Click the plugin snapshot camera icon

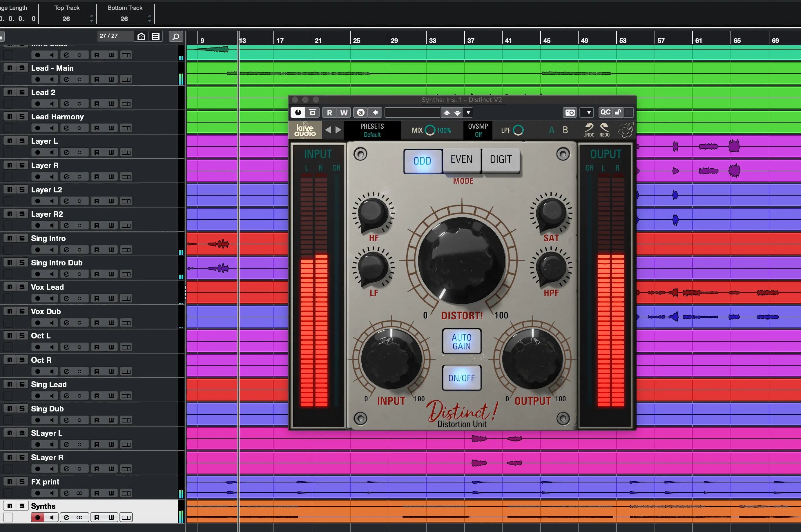(x=570, y=112)
